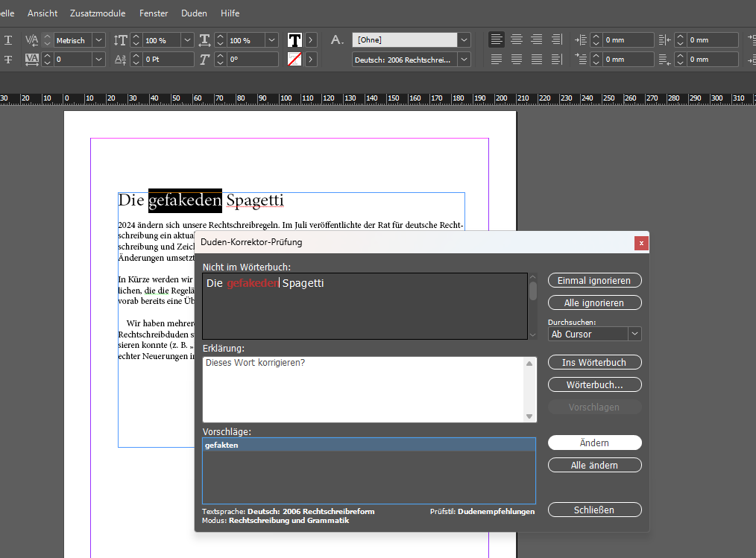This screenshot has width=756, height=558.
Task: Click the first line left indent icon
Action: (x=581, y=60)
